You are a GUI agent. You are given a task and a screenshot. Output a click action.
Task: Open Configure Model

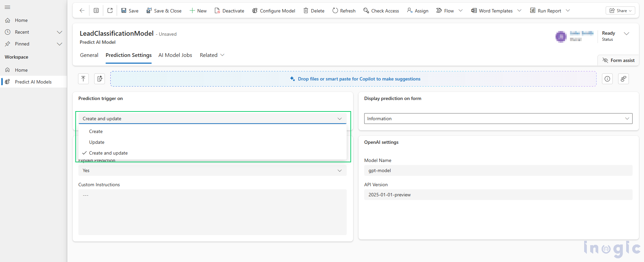(x=274, y=10)
